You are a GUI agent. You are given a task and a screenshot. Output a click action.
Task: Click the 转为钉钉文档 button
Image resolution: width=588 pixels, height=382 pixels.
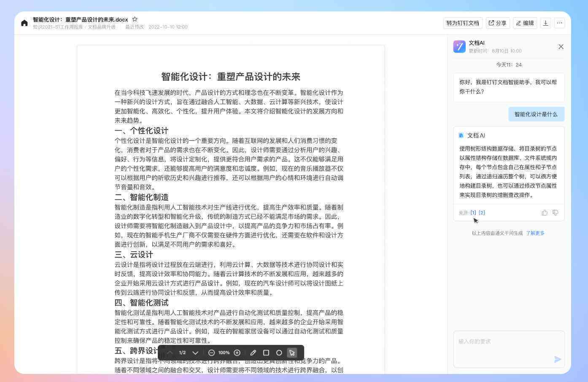(x=463, y=23)
